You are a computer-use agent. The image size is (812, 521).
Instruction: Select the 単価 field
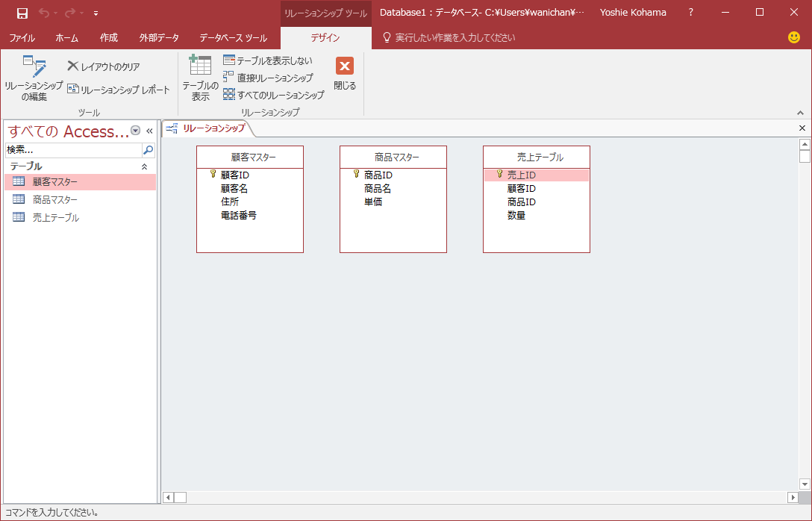373,202
